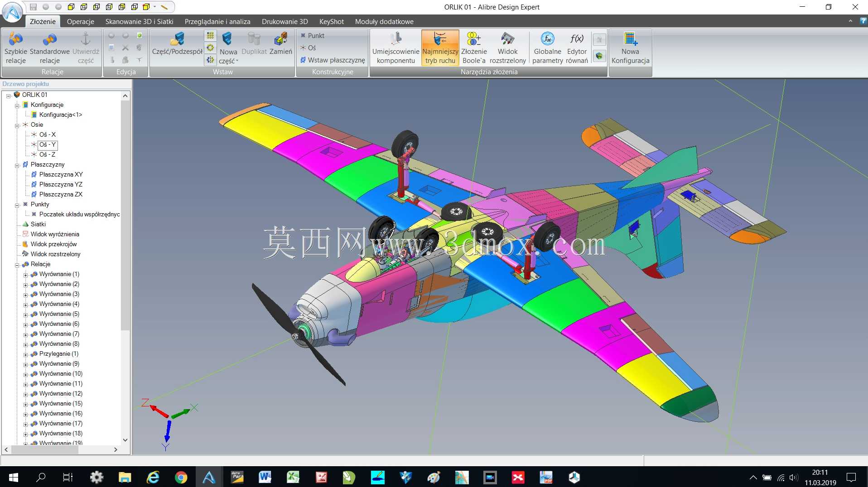This screenshot has height=487, width=868.
Task: Click Wstaw płaszczyznę insert plane
Action: coord(332,60)
